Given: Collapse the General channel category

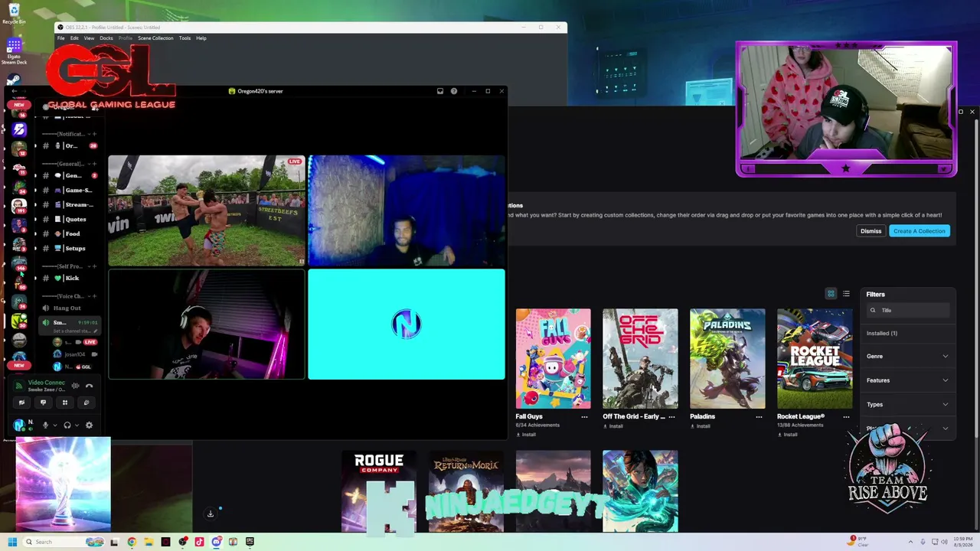Looking at the screenshot, I should pos(70,164).
